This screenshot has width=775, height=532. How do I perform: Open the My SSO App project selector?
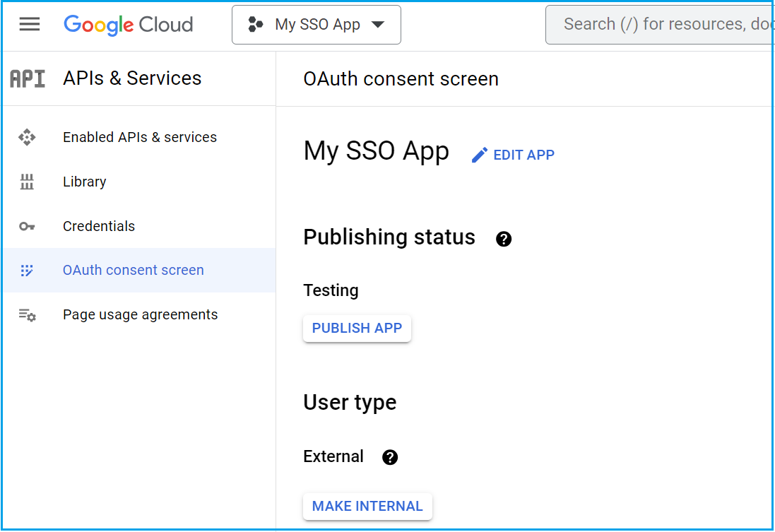tap(316, 25)
